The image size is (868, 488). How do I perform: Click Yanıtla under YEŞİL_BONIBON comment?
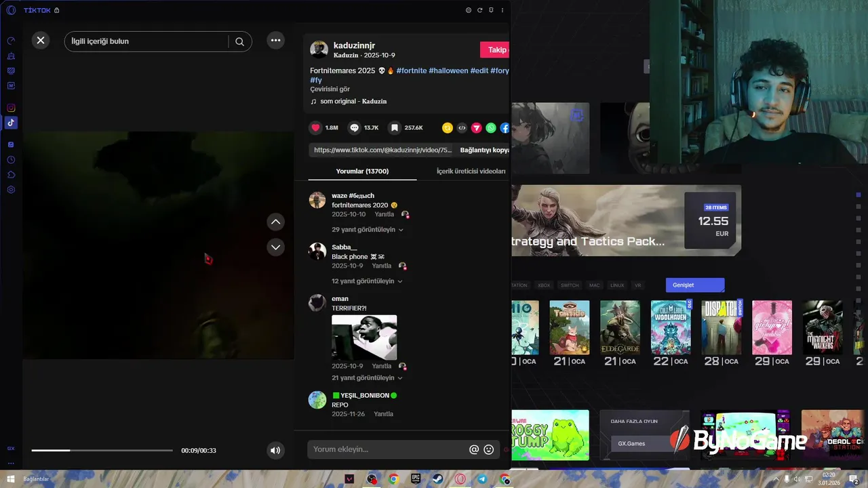tap(383, 414)
